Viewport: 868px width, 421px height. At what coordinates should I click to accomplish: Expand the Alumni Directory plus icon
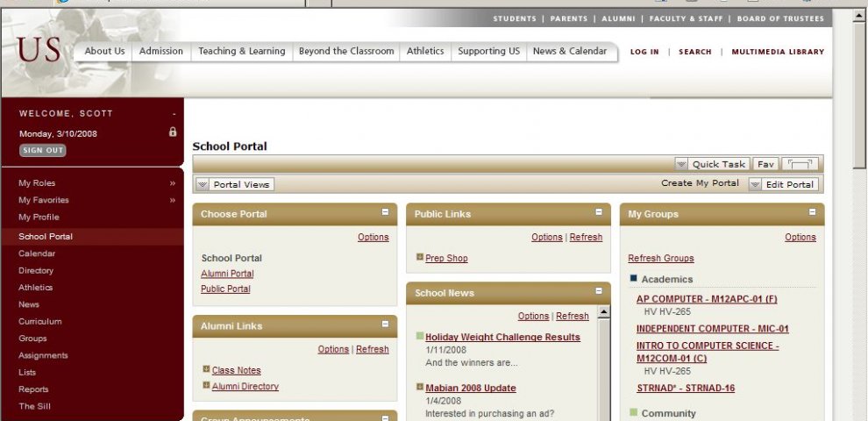coord(206,385)
